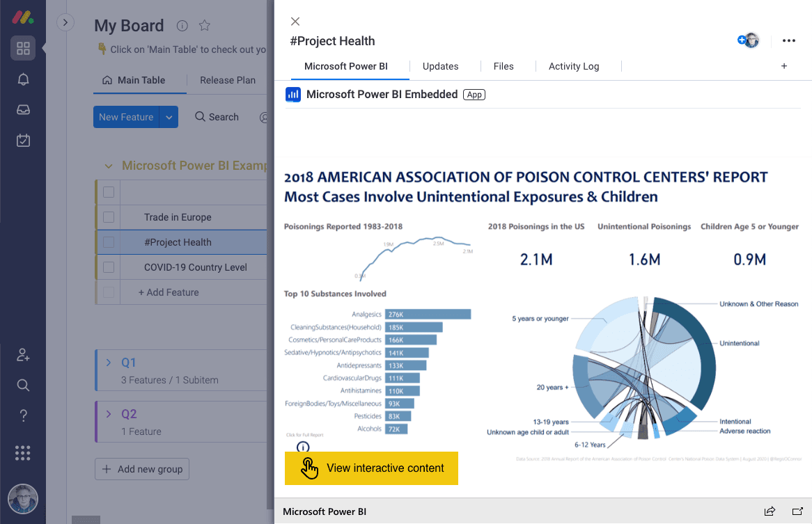Share the item using the export icon
This screenshot has height=524, width=812.
point(770,511)
